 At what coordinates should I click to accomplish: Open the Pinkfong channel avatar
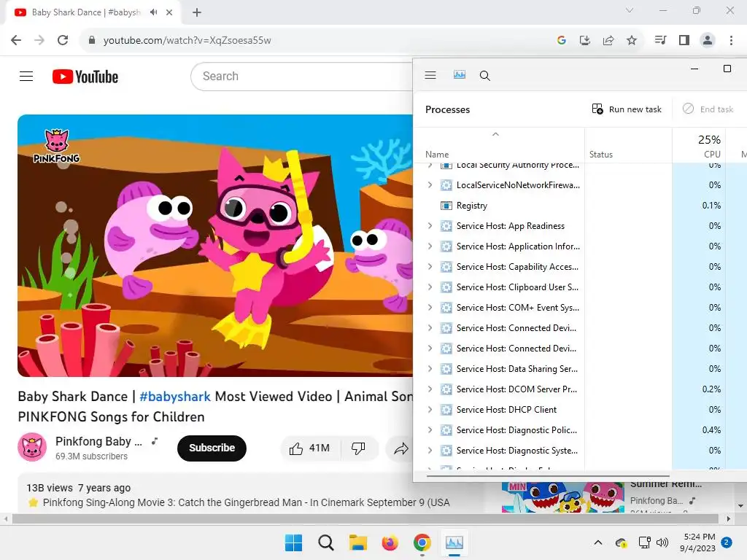32,447
